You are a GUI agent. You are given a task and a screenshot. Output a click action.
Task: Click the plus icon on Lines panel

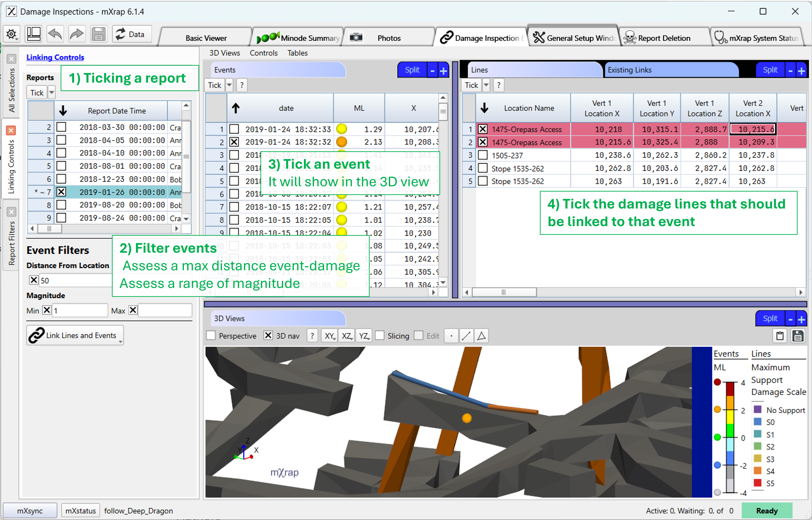801,70
